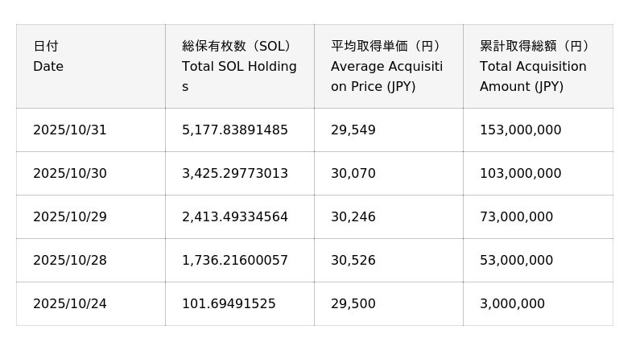Click the 29,549 average price cell
The width and height of the screenshot is (644, 350).
[353, 130]
